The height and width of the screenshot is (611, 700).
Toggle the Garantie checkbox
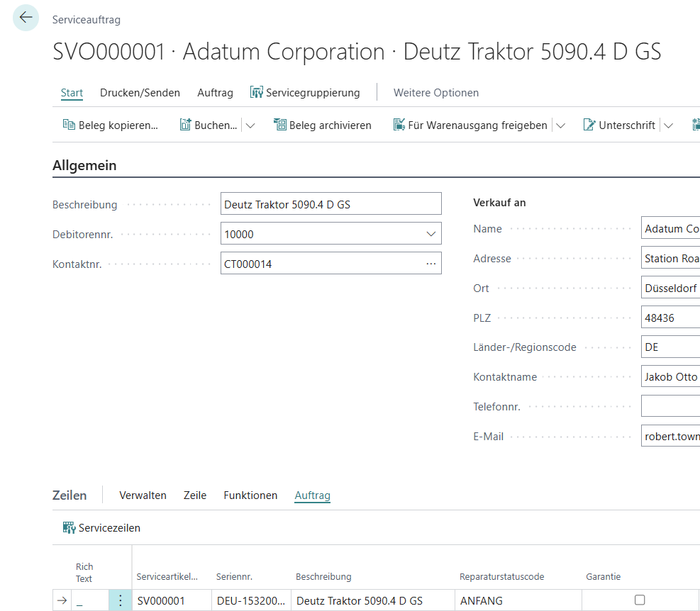click(x=640, y=600)
